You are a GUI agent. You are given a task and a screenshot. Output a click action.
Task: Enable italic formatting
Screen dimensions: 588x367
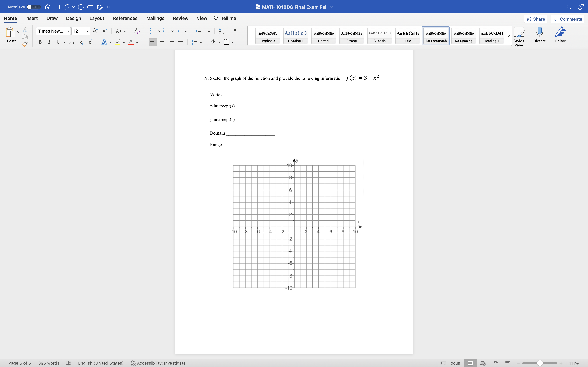(49, 42)
